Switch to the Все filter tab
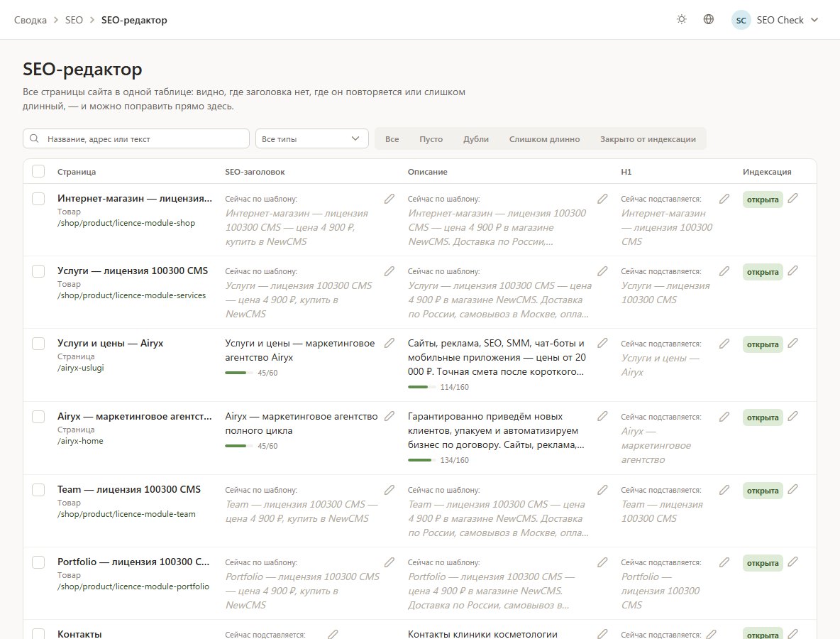Screen dimensions: 840x639 pos(392,139)
